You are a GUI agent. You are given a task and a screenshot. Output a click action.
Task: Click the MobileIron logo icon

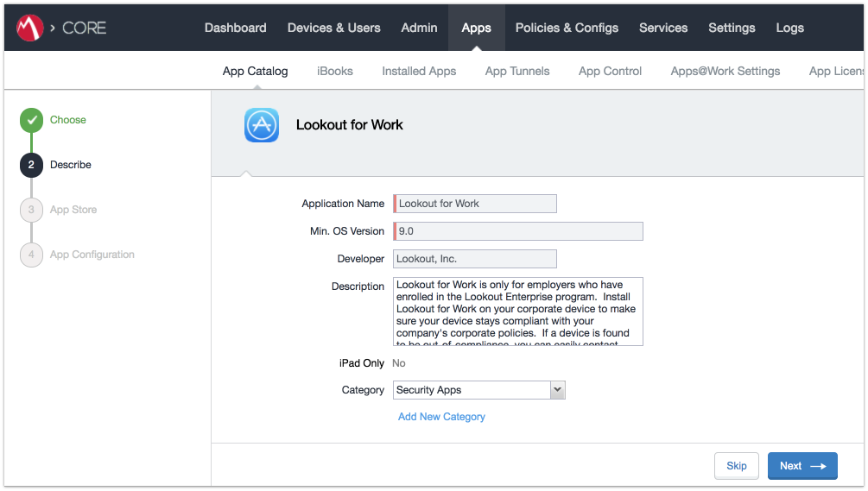coord(30,28)
